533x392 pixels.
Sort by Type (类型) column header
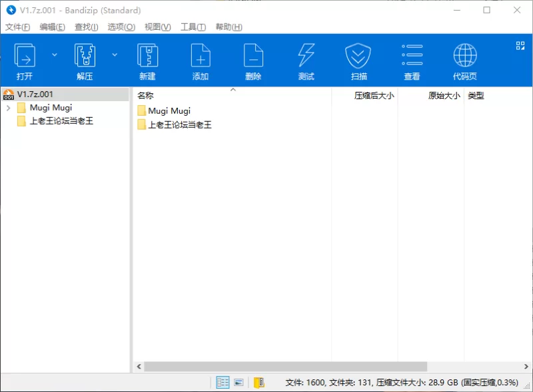476,95
